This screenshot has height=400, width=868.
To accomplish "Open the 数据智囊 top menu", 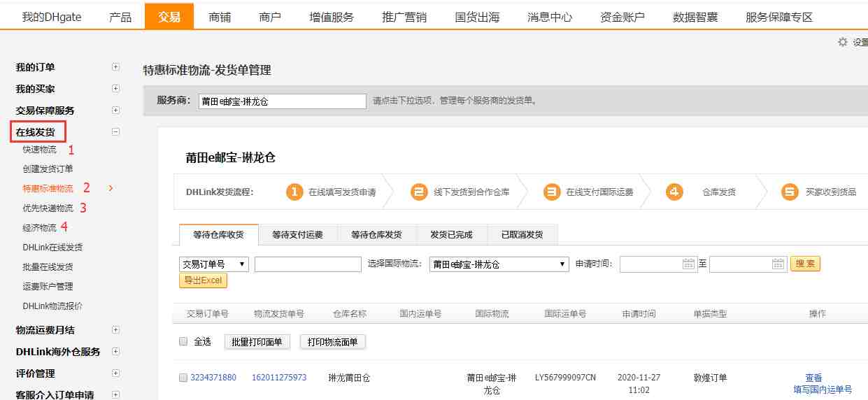I will 695,17.
